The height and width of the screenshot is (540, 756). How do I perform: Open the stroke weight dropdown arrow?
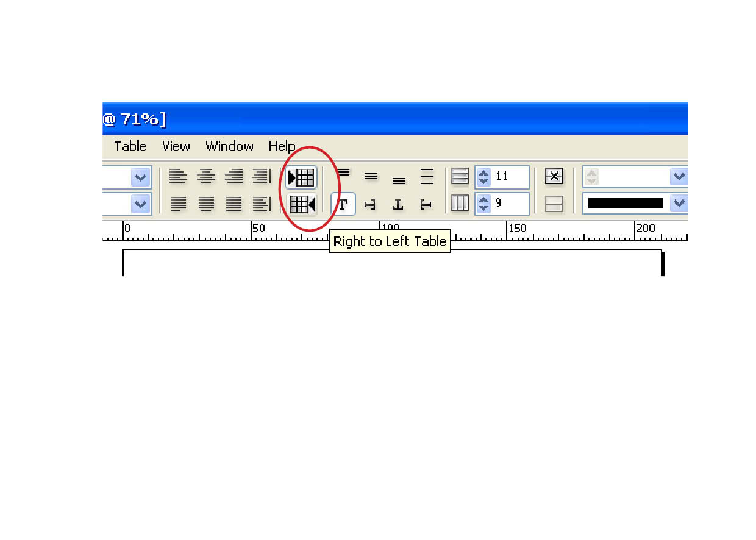coord(679,177)
